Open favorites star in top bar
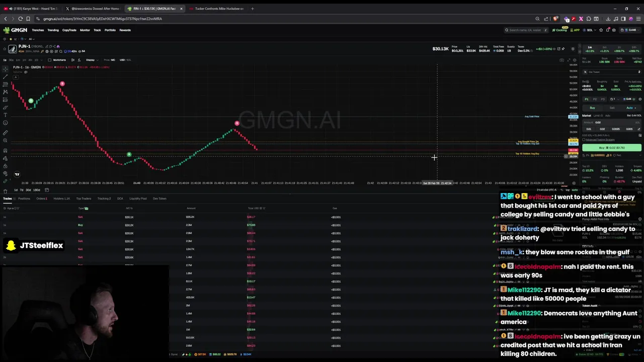 pyautogui.click(x=601, y=30)
